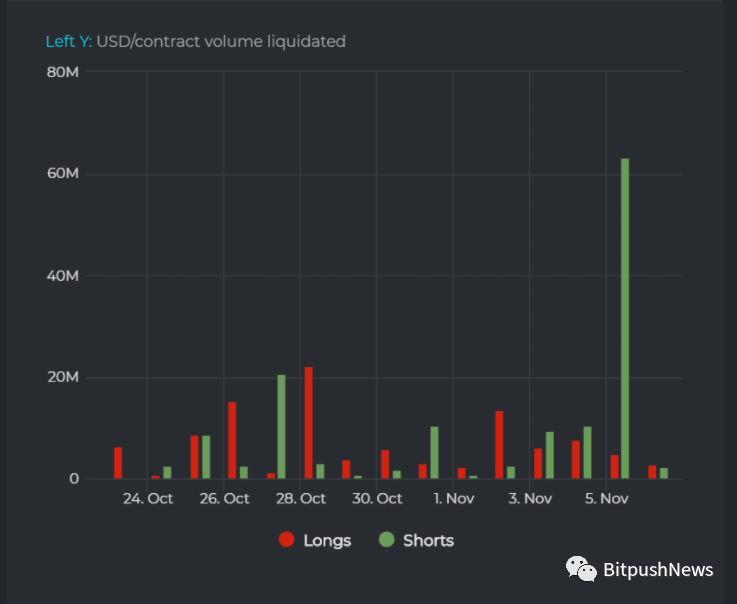
Task: Click the "USD/contract volume liquidated" title
Action: 221,42
